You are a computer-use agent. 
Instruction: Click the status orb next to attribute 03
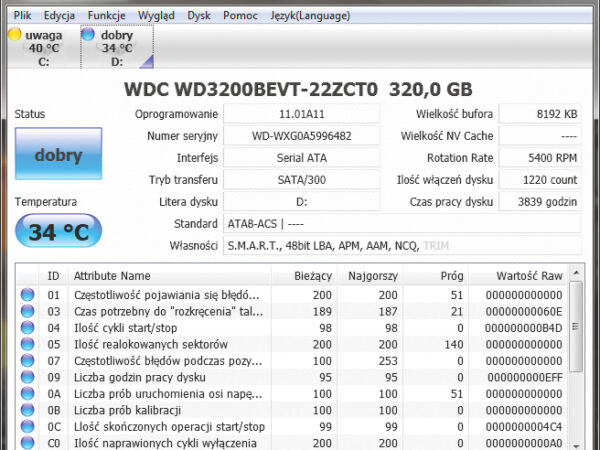click(x=27, y=311)
